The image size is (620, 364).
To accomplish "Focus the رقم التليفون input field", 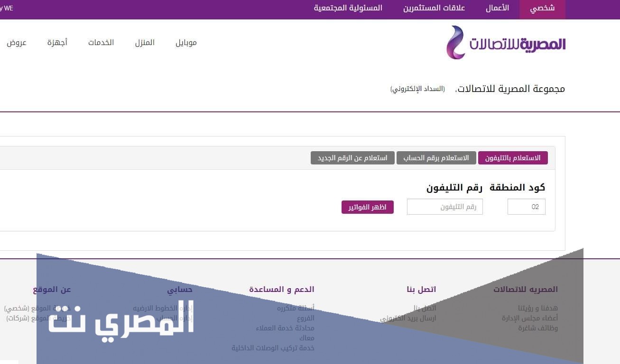I will coord(444,207).
